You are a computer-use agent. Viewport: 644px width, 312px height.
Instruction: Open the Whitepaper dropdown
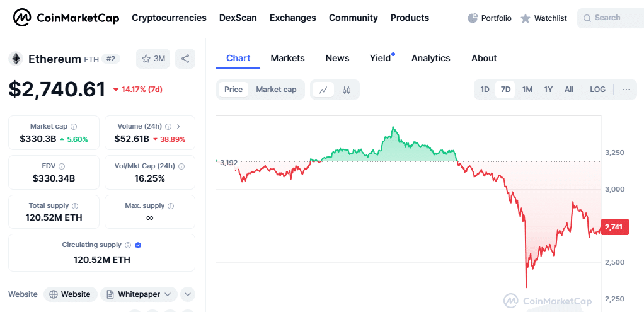(x=139, y=294)
